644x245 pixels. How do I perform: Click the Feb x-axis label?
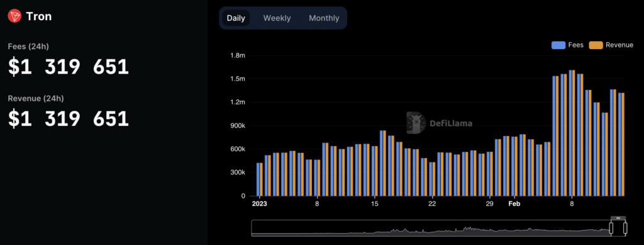click(x=514, y=203)
